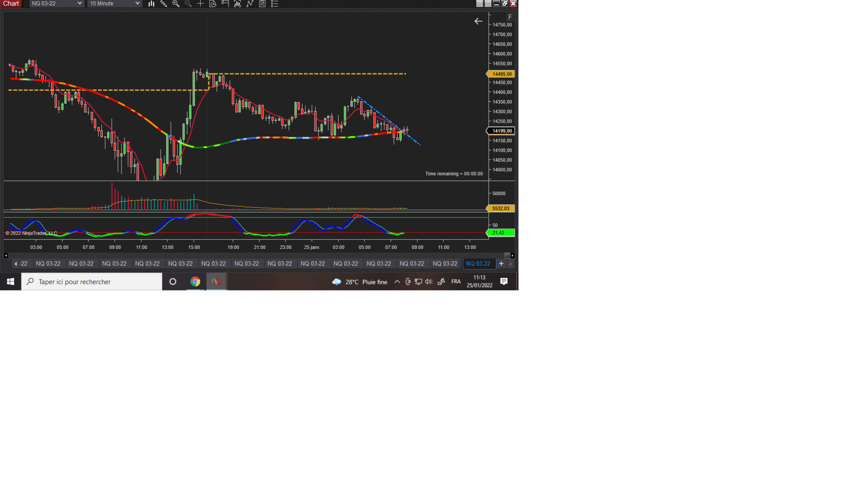Click the Windows search box
The height and width of the screenshot is (504, 854).
coord(92,281)
